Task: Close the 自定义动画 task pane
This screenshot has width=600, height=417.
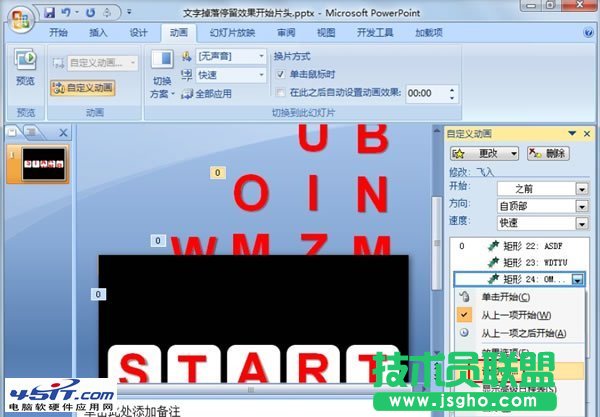Action: coord(587,134)
